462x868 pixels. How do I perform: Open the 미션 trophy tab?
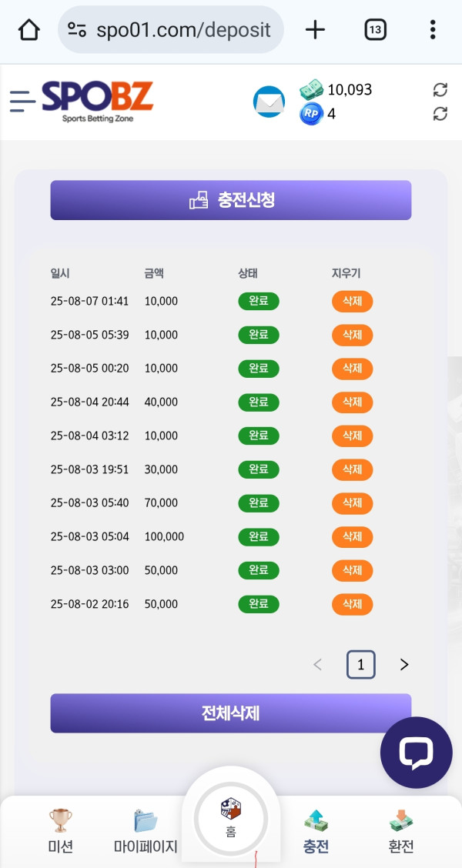pyautogui.click(x=60, y=831)
